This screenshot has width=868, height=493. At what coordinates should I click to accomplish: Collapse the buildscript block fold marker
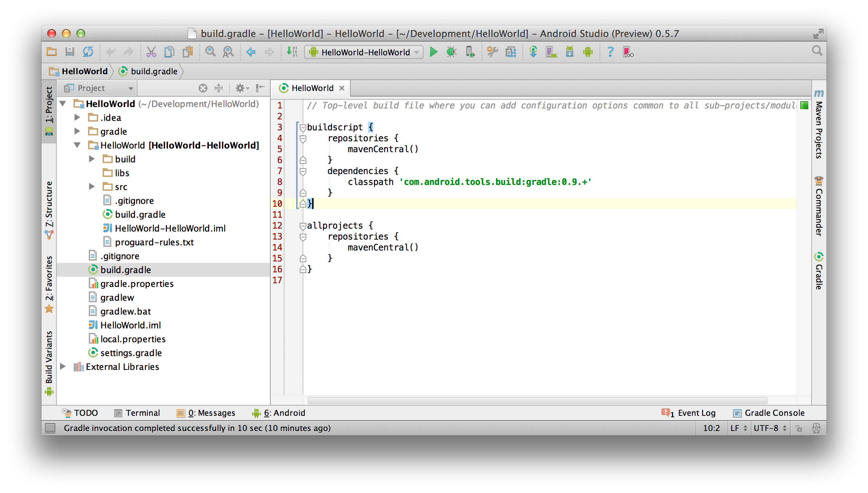click(x=303, y=127)
